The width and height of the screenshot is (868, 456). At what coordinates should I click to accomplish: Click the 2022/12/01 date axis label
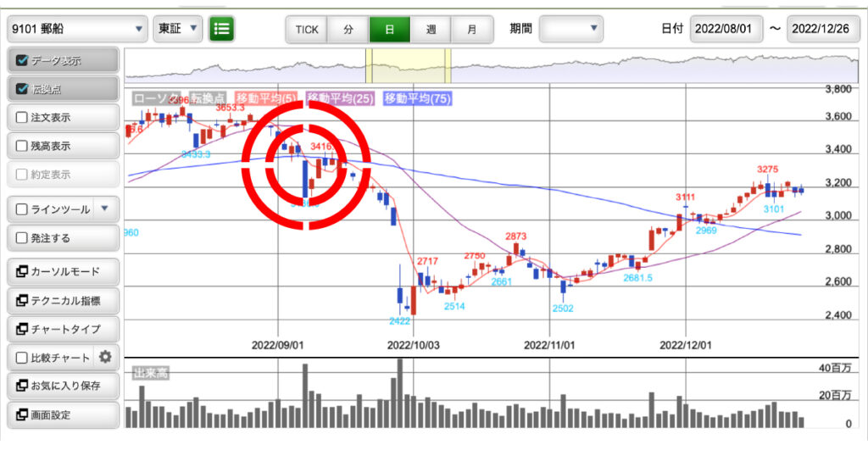click(x=685, y=345)
